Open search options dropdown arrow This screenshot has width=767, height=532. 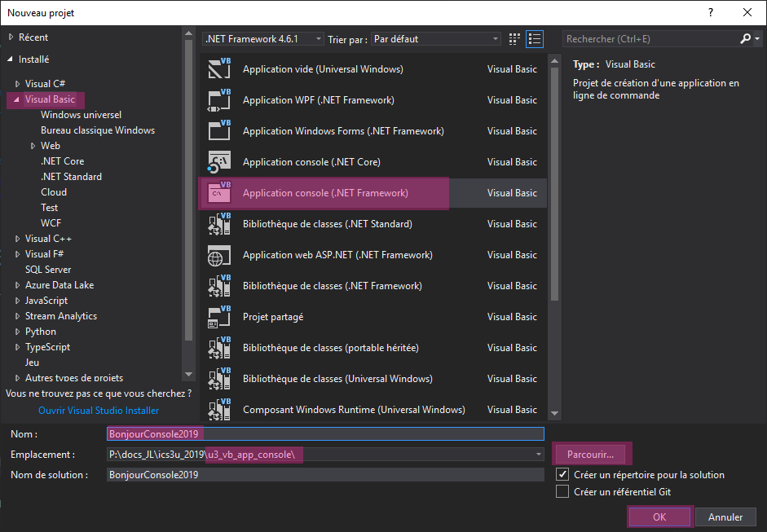757,38
